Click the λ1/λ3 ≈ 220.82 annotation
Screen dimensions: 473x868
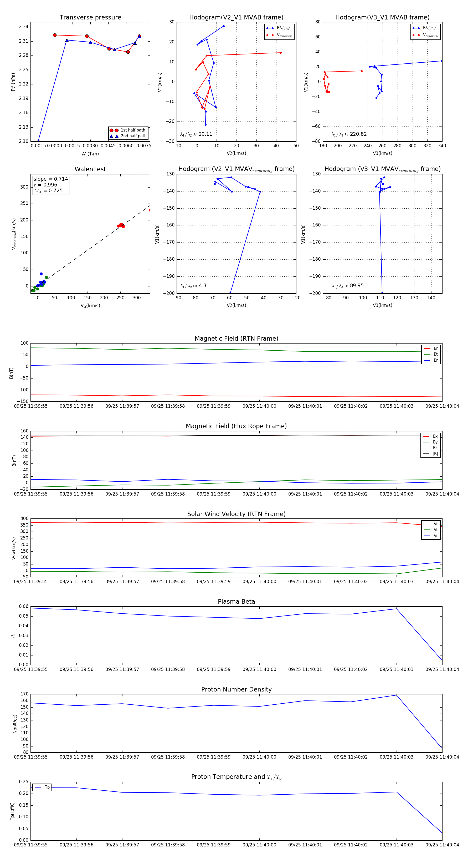pos(349,134)
